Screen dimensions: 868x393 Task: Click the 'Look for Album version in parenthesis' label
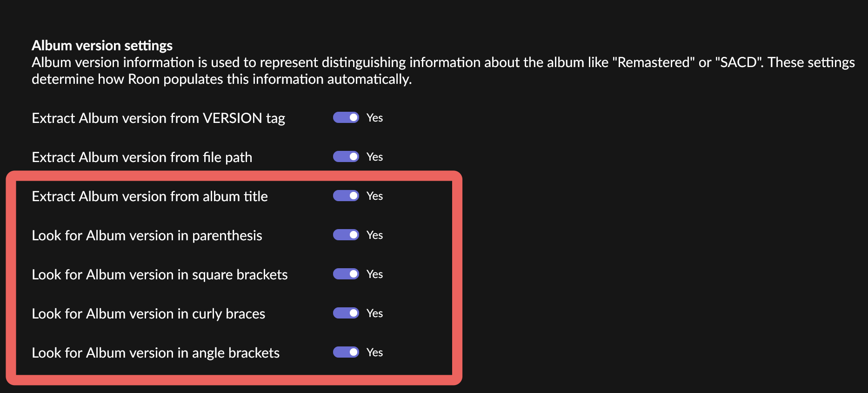point(147,236)
